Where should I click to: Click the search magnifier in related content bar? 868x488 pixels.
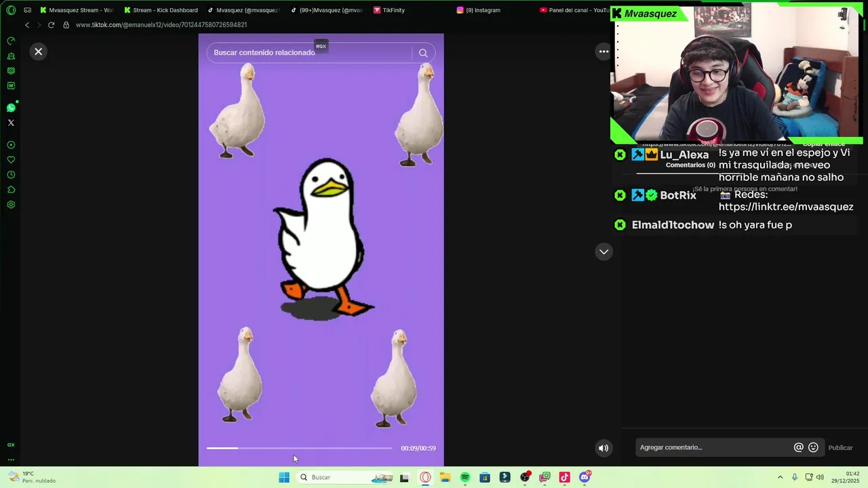click(x=423, y=53)
